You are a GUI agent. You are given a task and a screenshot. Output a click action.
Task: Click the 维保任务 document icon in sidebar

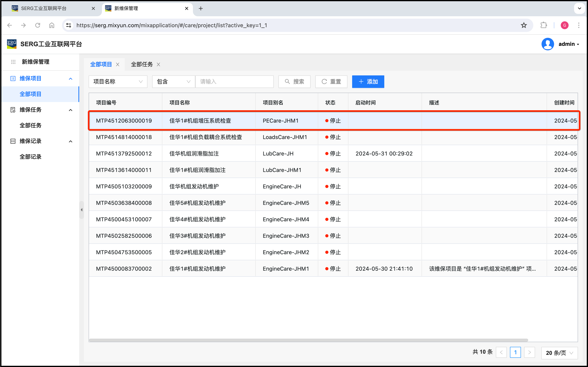point(13,110)
